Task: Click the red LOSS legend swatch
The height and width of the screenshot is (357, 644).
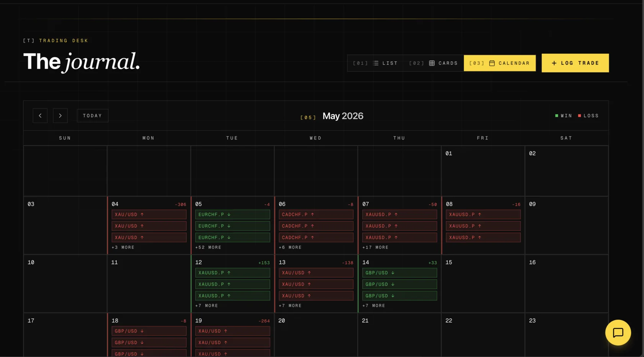Action: coord(580,116)
